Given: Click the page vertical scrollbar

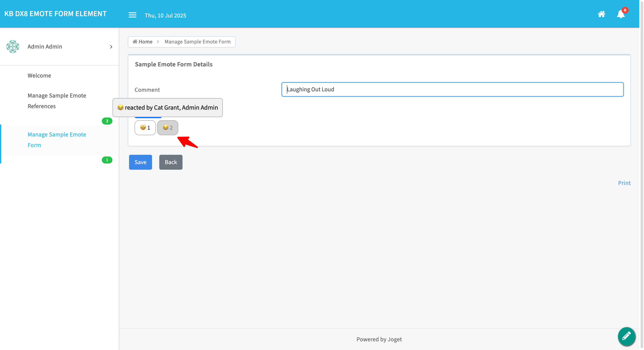Looking at the screenshot, I should (641, 175).
